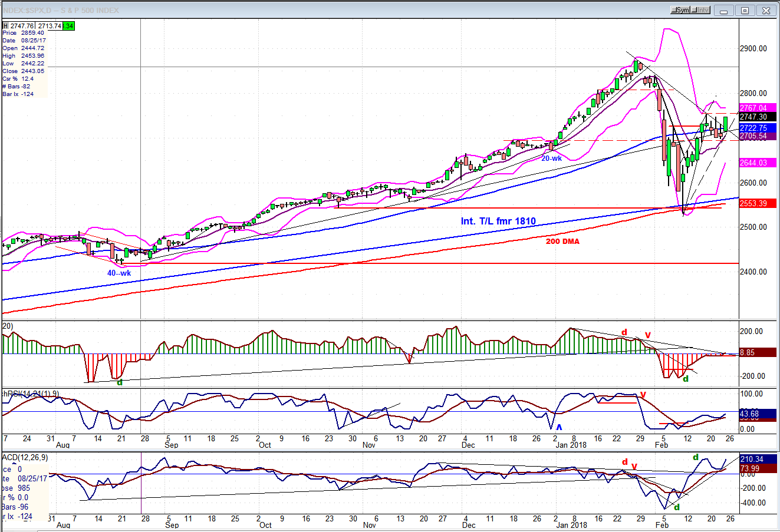Viewport: 780px width, 532px height.
Task: Click the black 2747.30 last price tag
Action: [753, 117]
